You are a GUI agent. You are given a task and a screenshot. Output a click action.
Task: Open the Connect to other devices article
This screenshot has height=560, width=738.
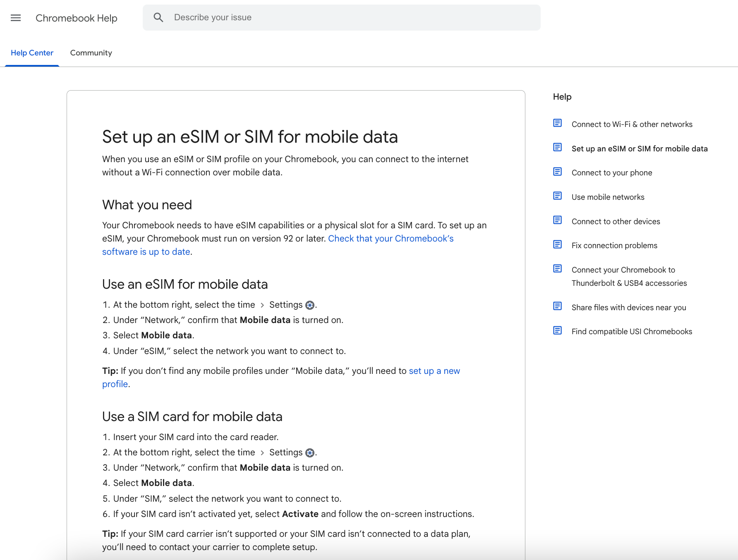click(x=616, y=222)
